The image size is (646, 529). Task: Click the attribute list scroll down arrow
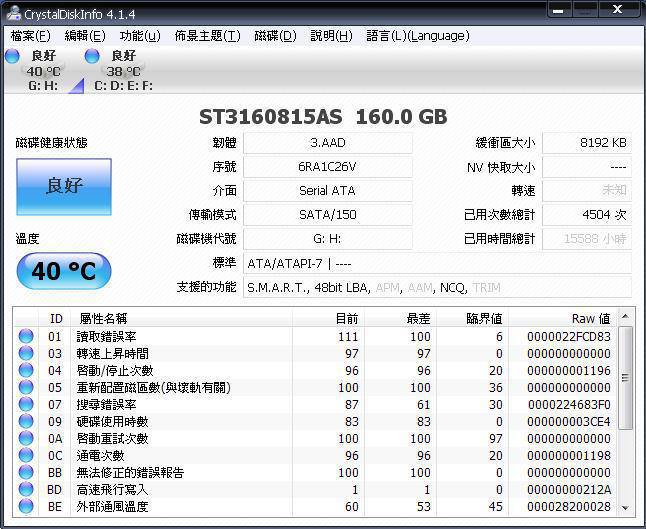[x=625, y=508]
